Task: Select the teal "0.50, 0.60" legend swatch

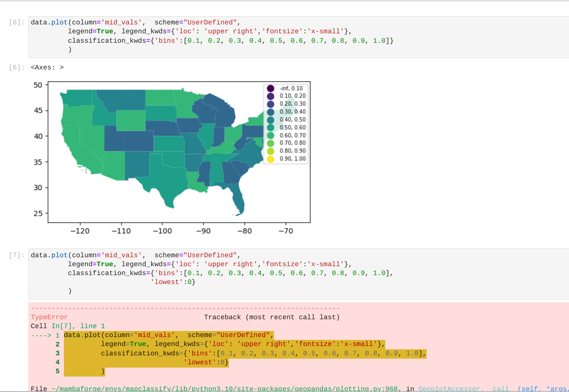Action: 270,127
